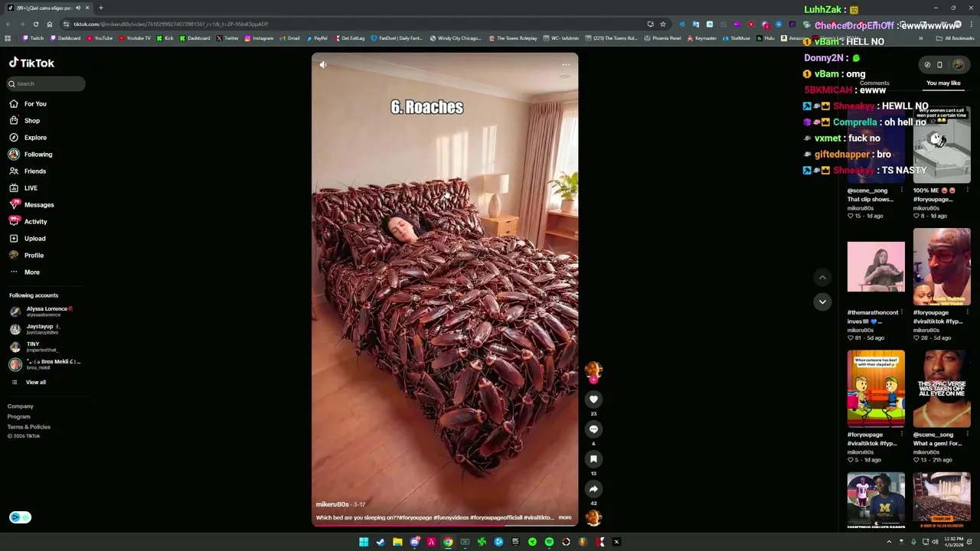Expand the Program footer section
The height and width of the screenshot is (551, 980).
coord(19,416)
